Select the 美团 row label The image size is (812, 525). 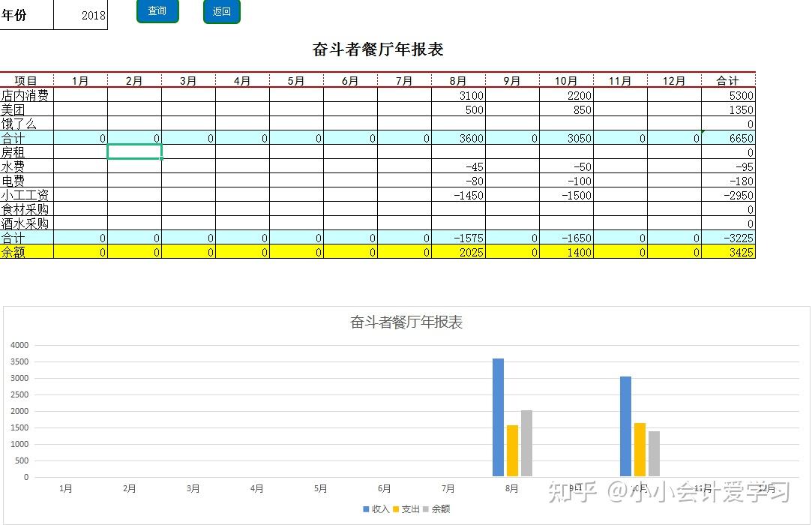(26, 109)
